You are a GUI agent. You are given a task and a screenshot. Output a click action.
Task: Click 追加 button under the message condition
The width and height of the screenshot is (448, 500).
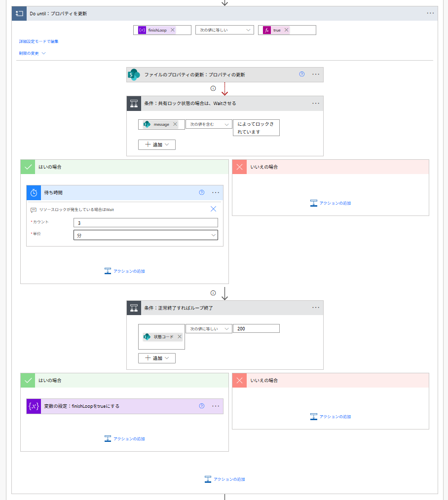157,144
